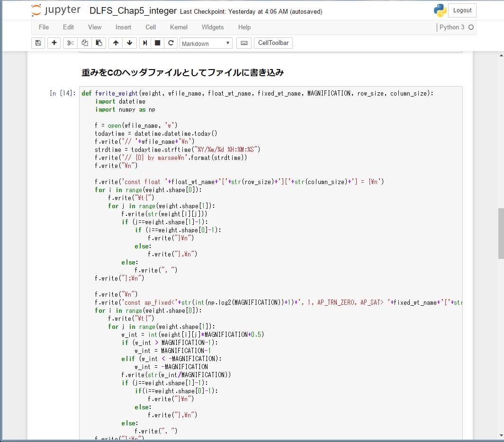The height and width of the screenshot is (442, 504).
Task: Rename notebook title DLFS_Chap5_integer
Action: pyautogui.click(x=133, y=10)
